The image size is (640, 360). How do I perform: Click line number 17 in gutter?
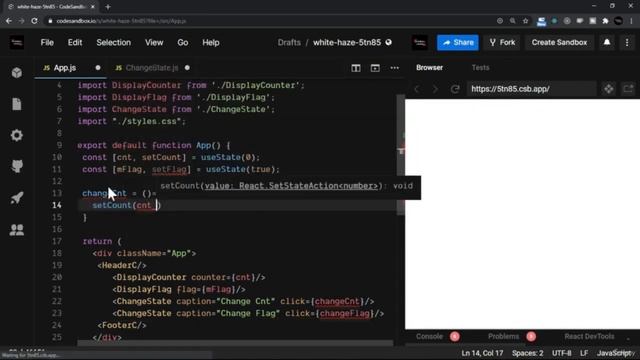click(x=56, y=241)
